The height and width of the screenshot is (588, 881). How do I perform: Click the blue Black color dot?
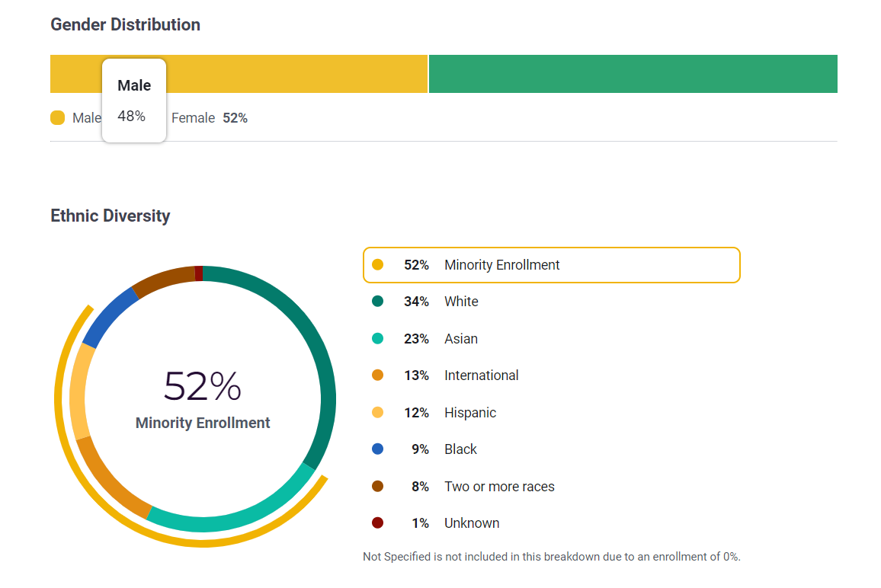pyautogui.click(x=377, y=449)
